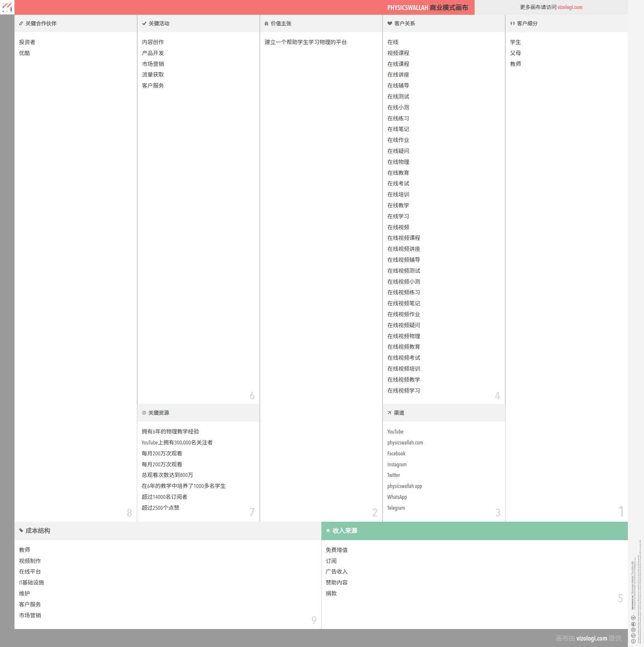
Task: Click the 免费增值 revenue item
Action: coord(336,550)
